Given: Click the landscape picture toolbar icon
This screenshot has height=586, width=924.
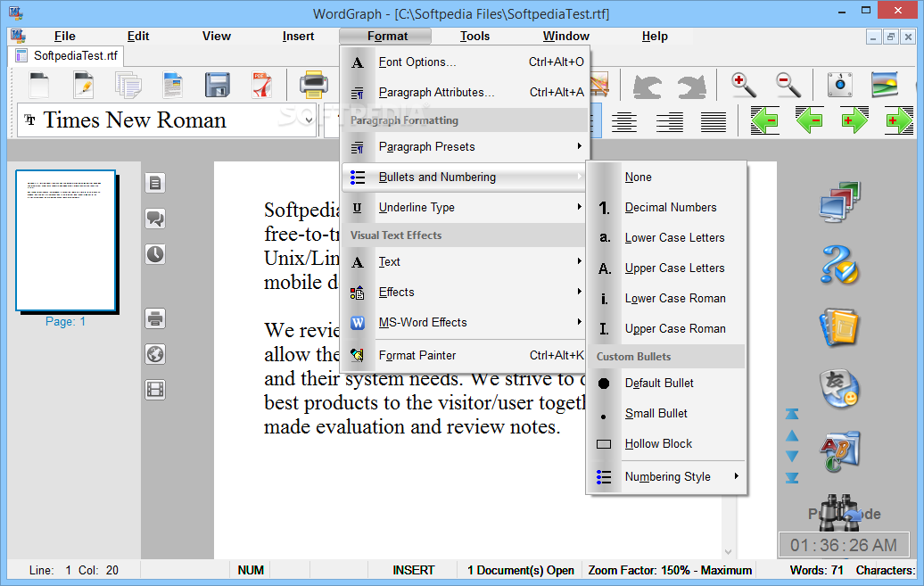Looking at the screenshot, I should click(885, 85).
